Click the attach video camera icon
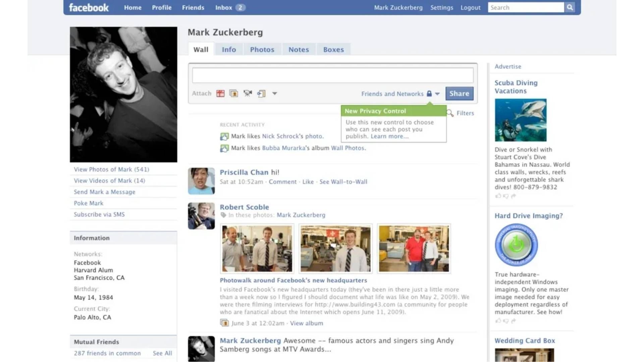 248,94
